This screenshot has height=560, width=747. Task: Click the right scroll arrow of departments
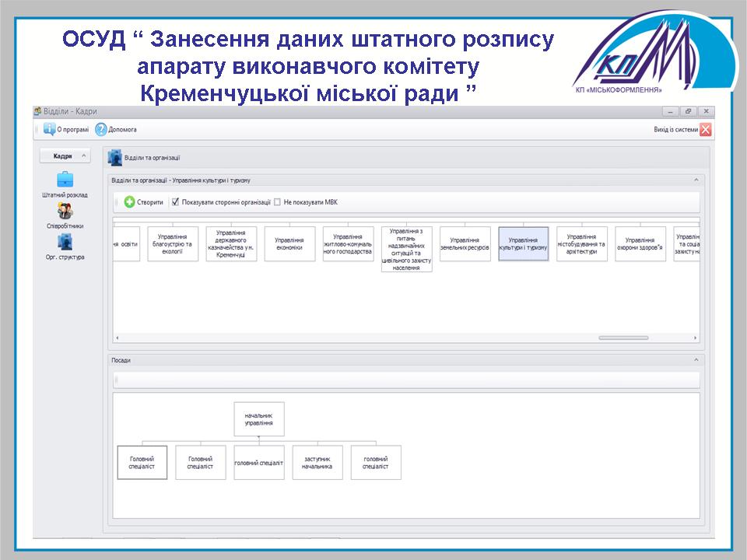pyautogui.click(x=695, y=338)
